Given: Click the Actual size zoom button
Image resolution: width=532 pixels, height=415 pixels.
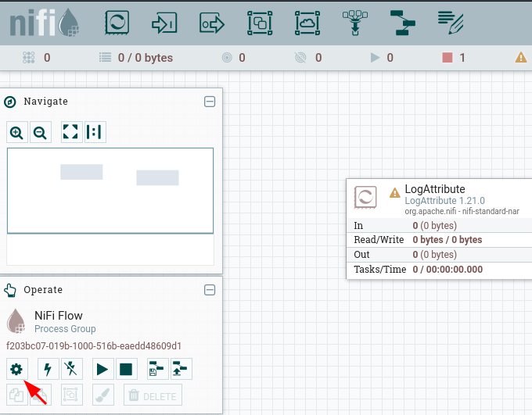Looking at the screenshot, I should [x=95, y=132].
